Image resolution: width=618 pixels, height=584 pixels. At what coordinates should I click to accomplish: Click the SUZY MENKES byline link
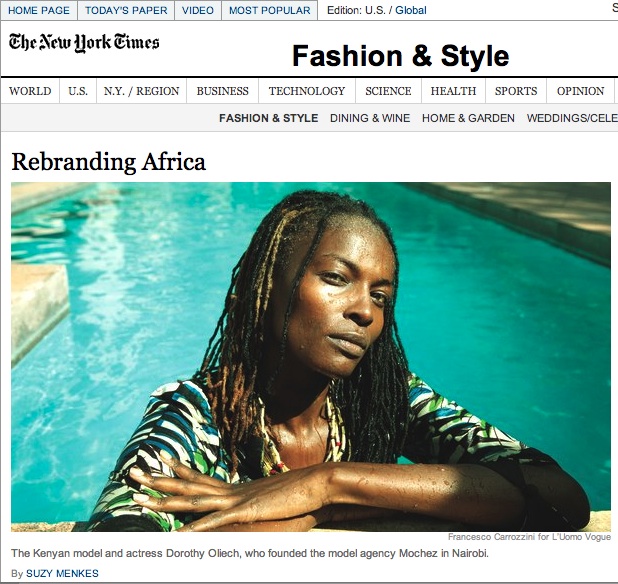coord(62,573)
